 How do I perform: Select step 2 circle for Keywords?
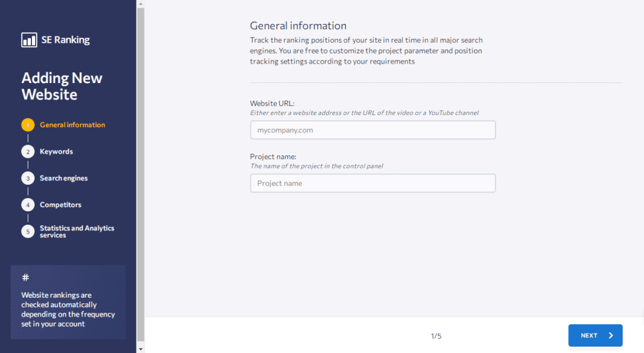click(x=28, y=152)
